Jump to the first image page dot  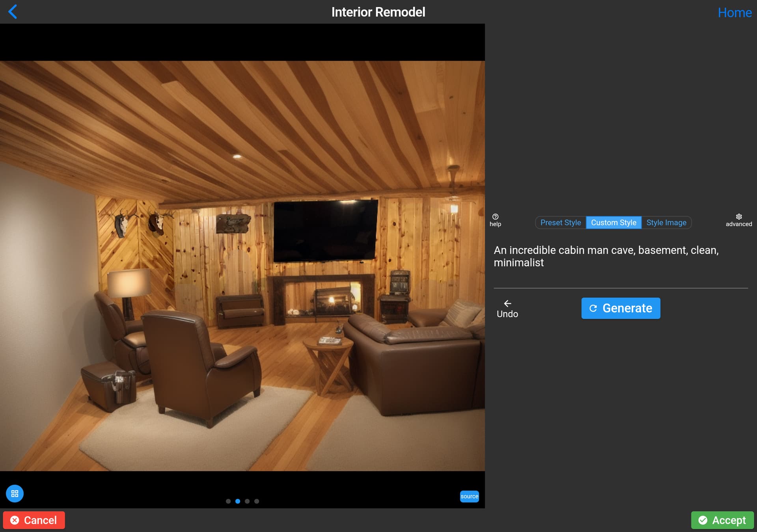tap(228, 501)
